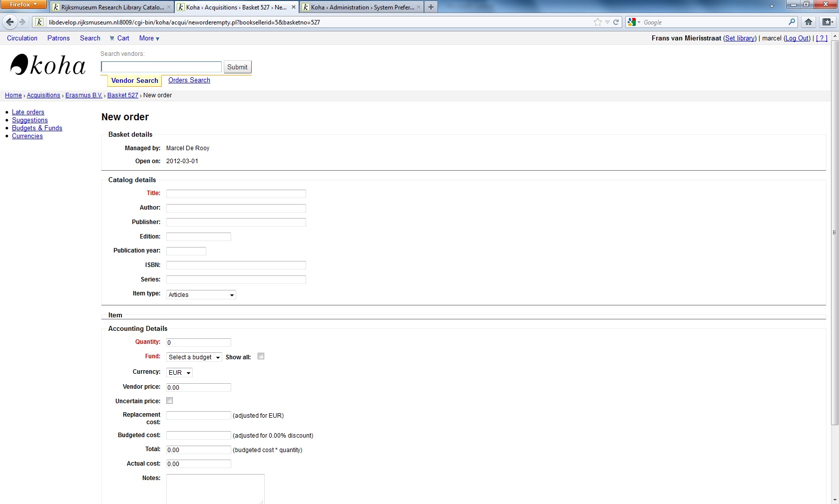Viewport: 839px width, 504px height.
Task: Reload the page with the refresh icon
Action: (x=616, y=22)
